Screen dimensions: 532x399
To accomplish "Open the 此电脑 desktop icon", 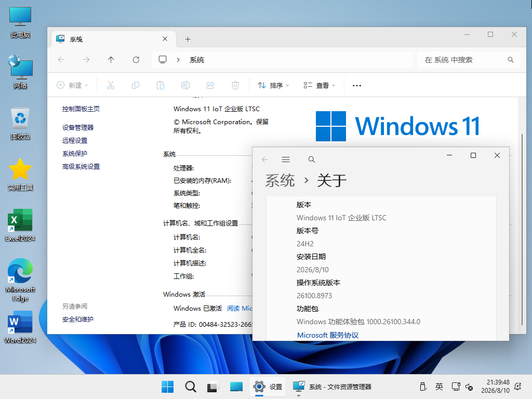I will [x=20, y=22].
